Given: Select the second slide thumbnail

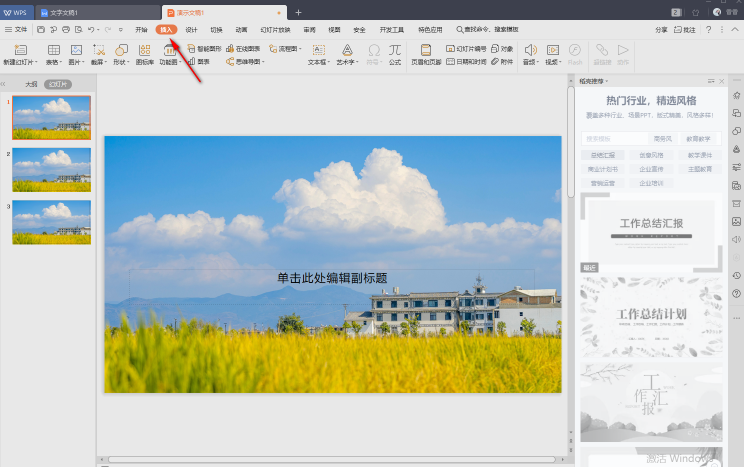Looking at the screenshot, I should [x=51, y=170].
